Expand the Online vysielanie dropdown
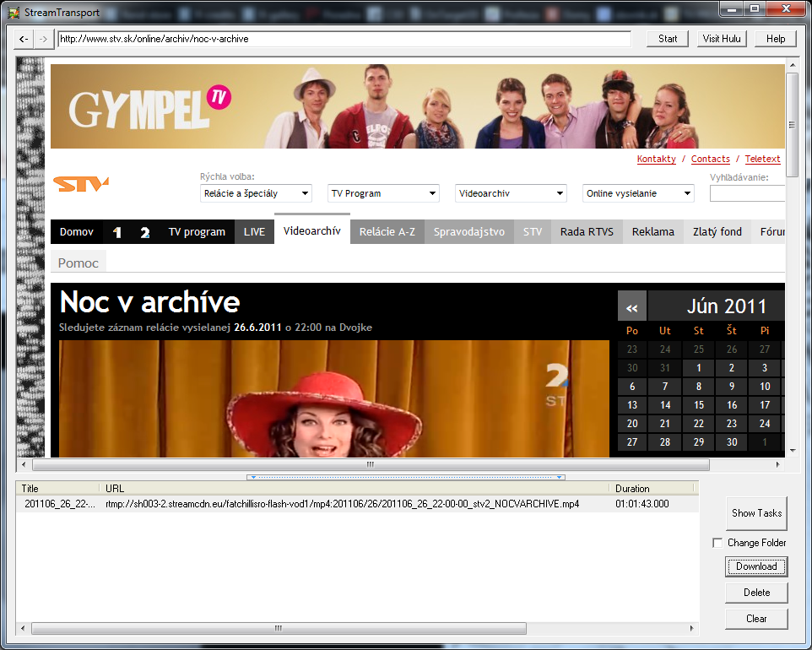The image size is (812, 650). (638, 193)
